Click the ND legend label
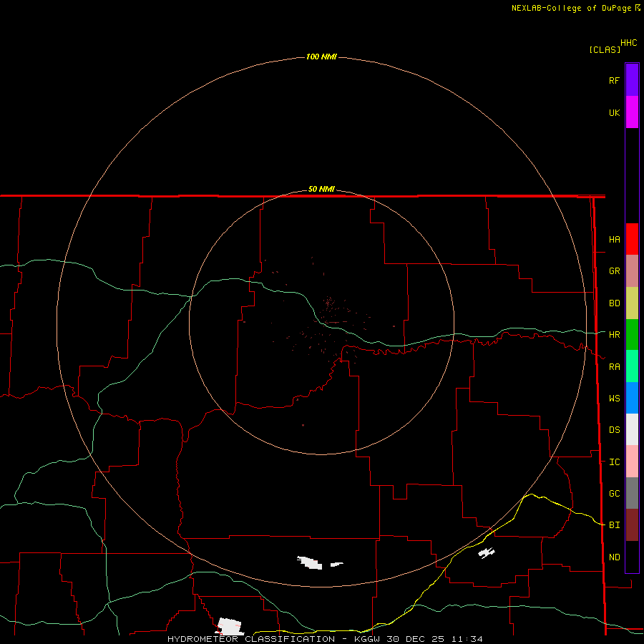Image resolution: width=644 pixels, height=644 pixels. [x=614, y=557]
